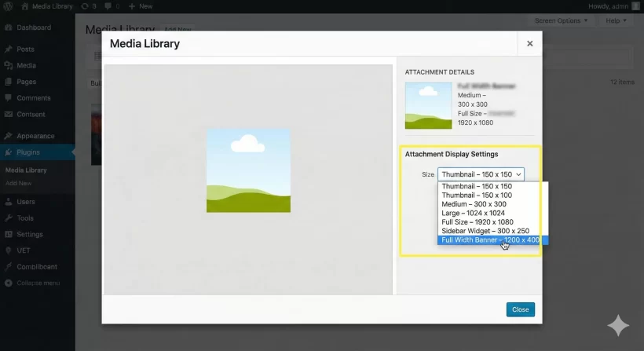The width and height of the screenshot is (644, 351).
Task: Click the Users icon in sidebar
Action: pos(8,202)
